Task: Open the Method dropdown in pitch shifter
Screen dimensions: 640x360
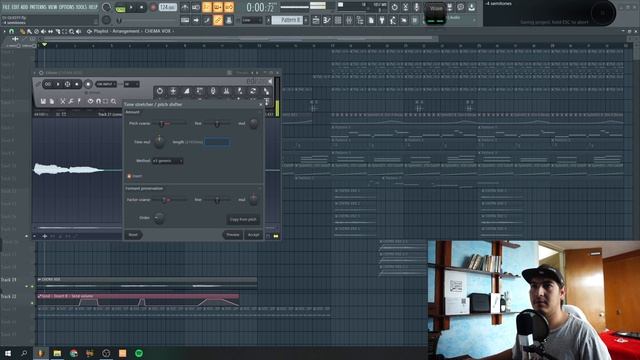Action: [x=167, y=161]
